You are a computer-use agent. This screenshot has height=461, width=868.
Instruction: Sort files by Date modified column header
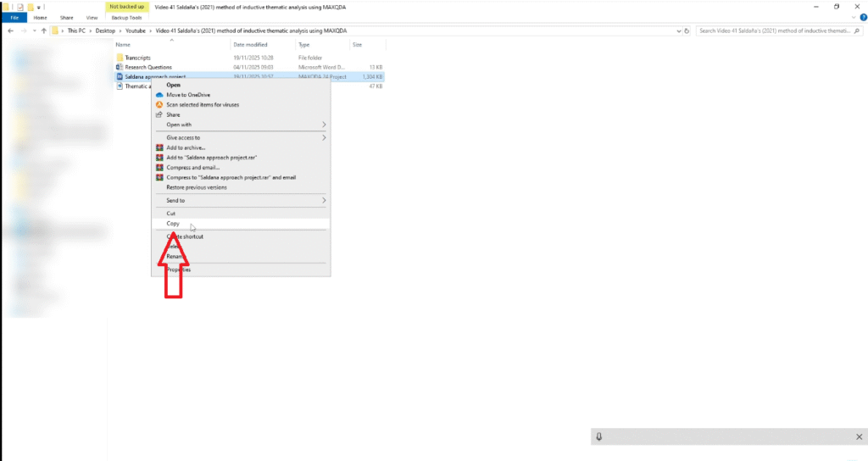tap(251, 44)
